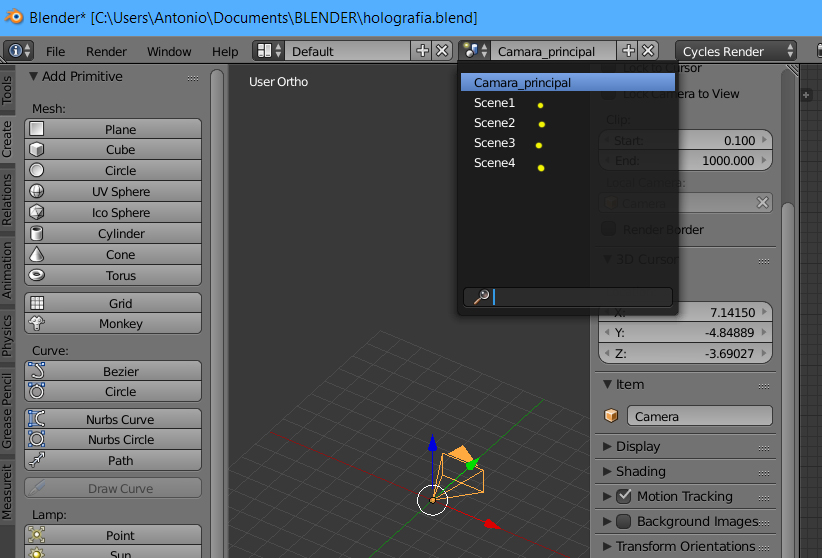
Task: Expand the Transform Orientations panel
Action: (608, 546)
